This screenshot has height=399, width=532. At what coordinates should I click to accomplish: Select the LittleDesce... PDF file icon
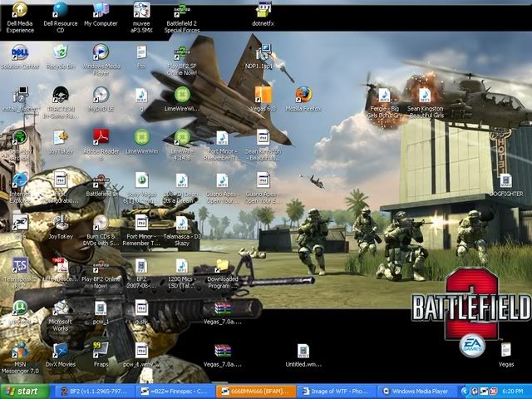coord(61,271)
